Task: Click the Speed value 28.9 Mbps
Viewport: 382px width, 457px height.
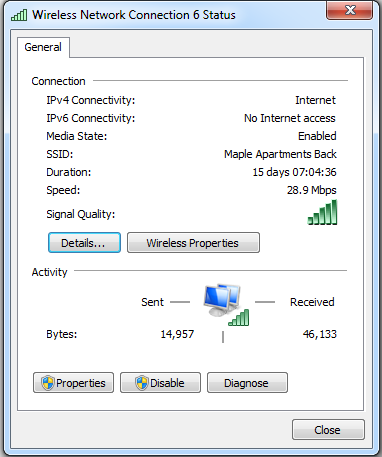Action: point(312,190)
